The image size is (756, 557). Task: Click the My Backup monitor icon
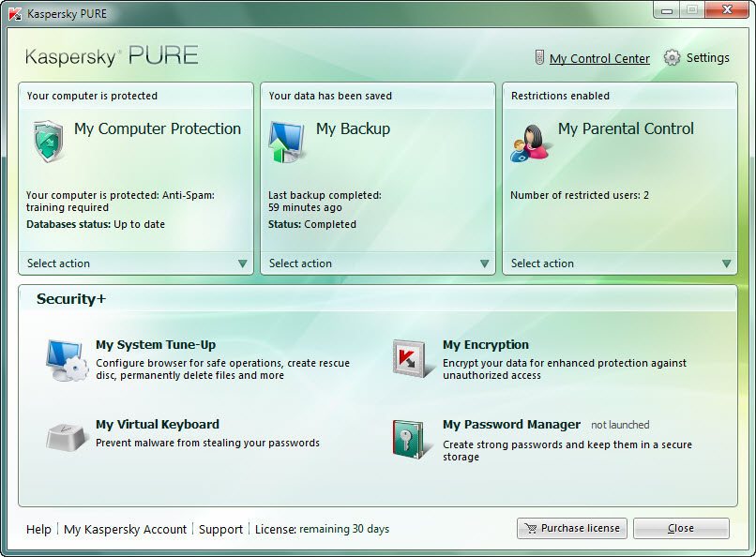pos(287,143)
